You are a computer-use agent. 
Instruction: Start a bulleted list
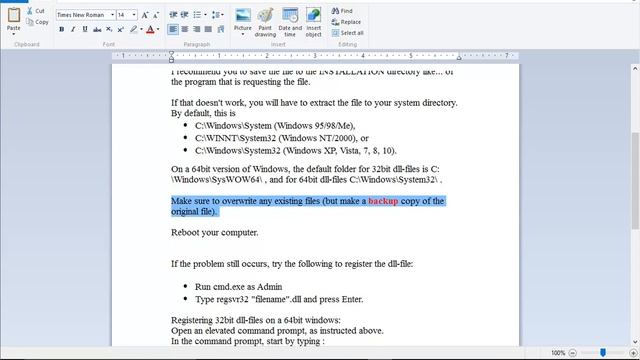(197, 15)
